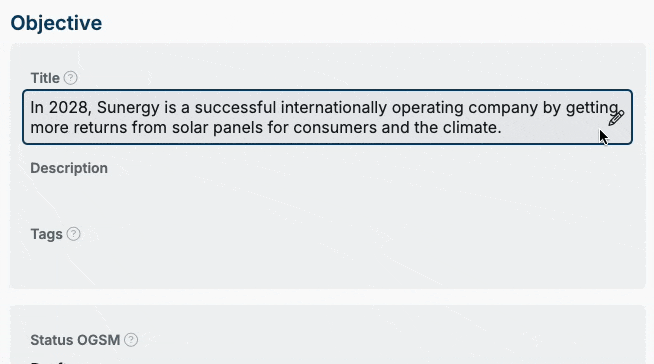This screenshot has width=654, height=364.
Task: Open the help icon beside Tags
Action: (x=73, y=234)
